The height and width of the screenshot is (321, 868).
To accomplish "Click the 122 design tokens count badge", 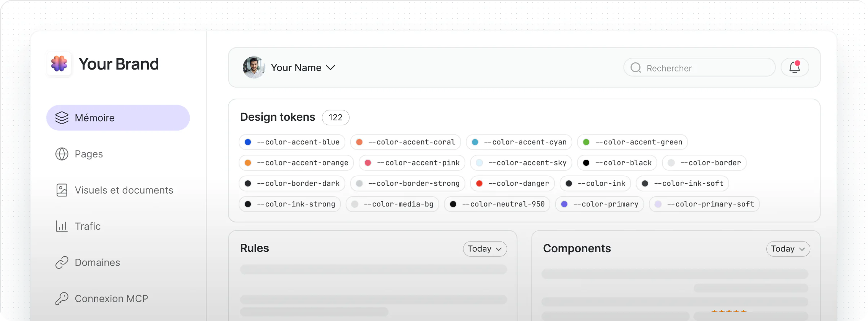I will click(336, 117).
